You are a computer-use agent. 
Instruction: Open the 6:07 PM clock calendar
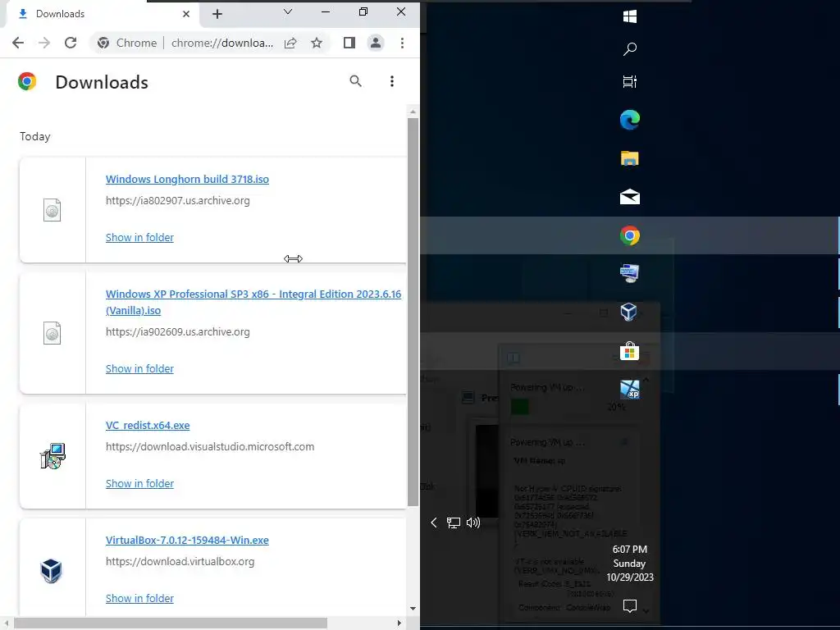[630, 563]
